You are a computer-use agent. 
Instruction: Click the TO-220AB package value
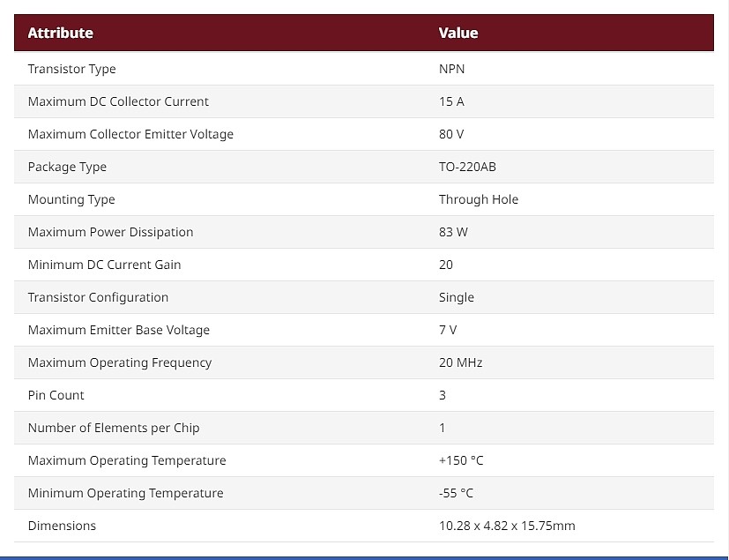click(x=467, y=167)
